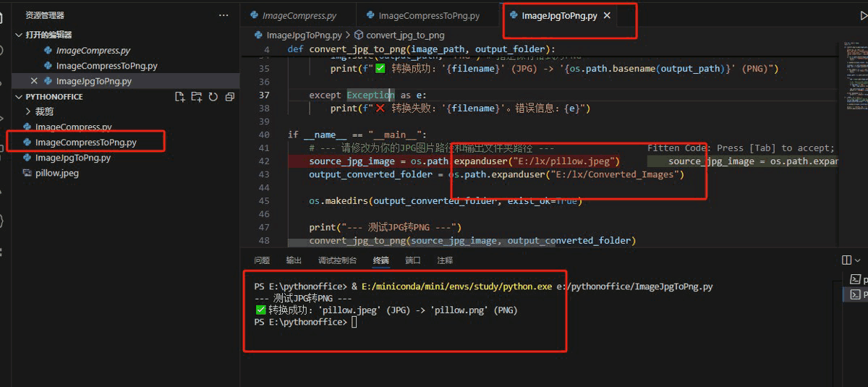Collapse the PYTHONOFFICE folder section
The image size is (868, 387).
pyautogui.click(x=19, y=97)
